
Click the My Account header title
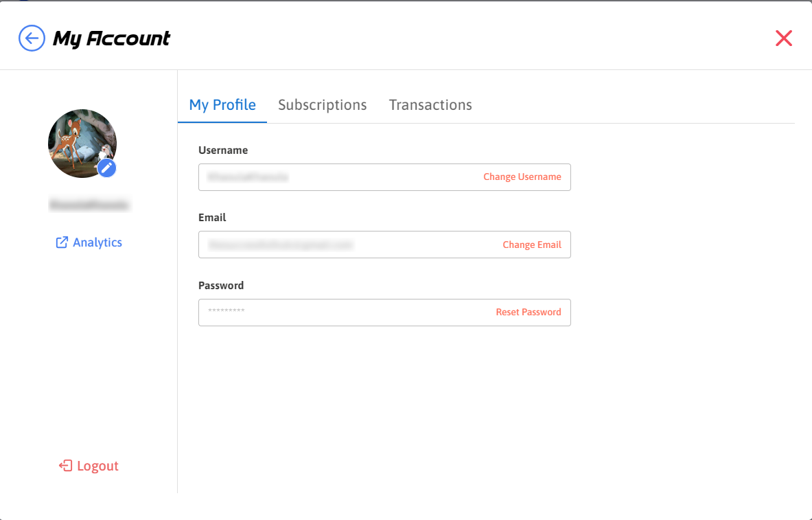click(112, 38)
